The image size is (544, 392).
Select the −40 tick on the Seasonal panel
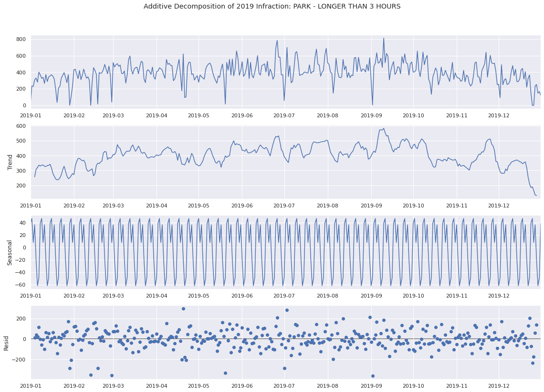tap(20, 272)
